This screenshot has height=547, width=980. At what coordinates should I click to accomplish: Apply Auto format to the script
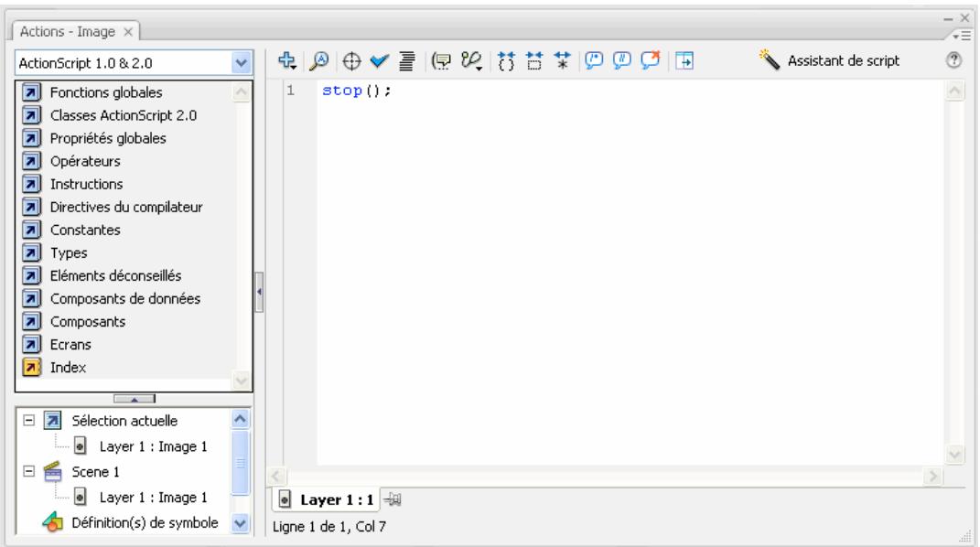pyautogui.click(x=406, y=62)
